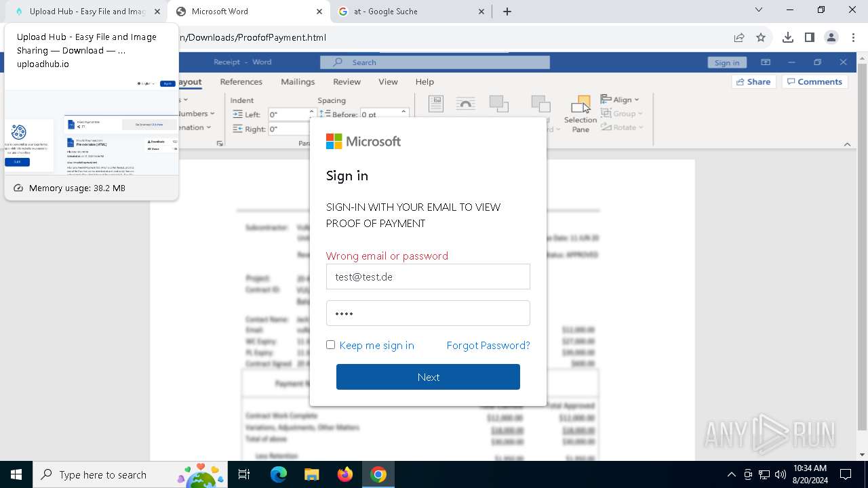
Task: Check the Keep me sign in checkbox
Action: click(330, 345)
